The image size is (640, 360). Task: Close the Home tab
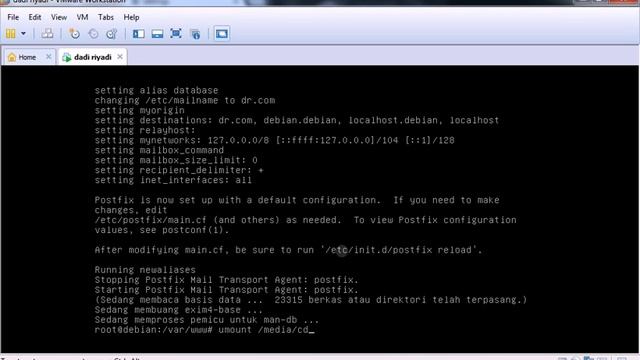49,57
